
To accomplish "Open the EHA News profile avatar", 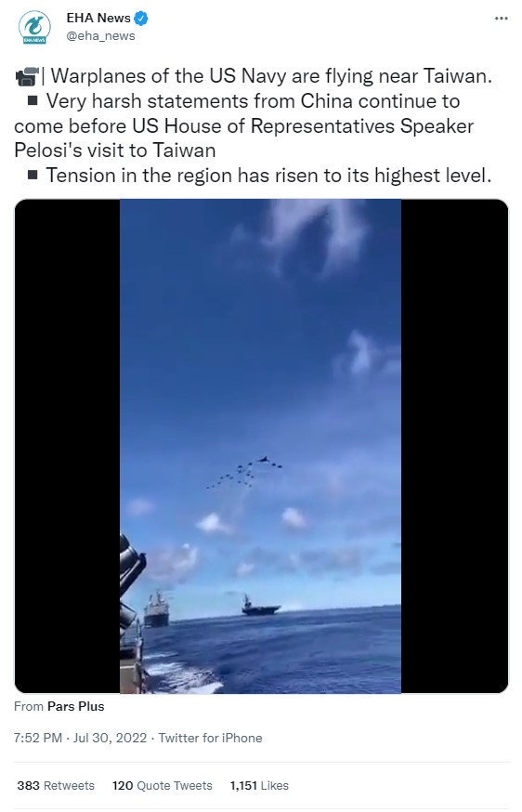I will (x=34, y=28).
